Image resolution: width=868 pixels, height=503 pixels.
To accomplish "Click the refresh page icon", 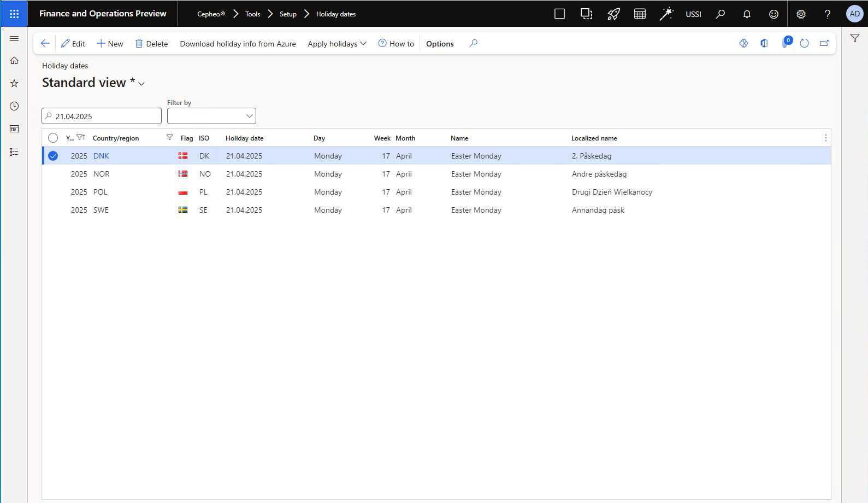I will click(804, 43).
